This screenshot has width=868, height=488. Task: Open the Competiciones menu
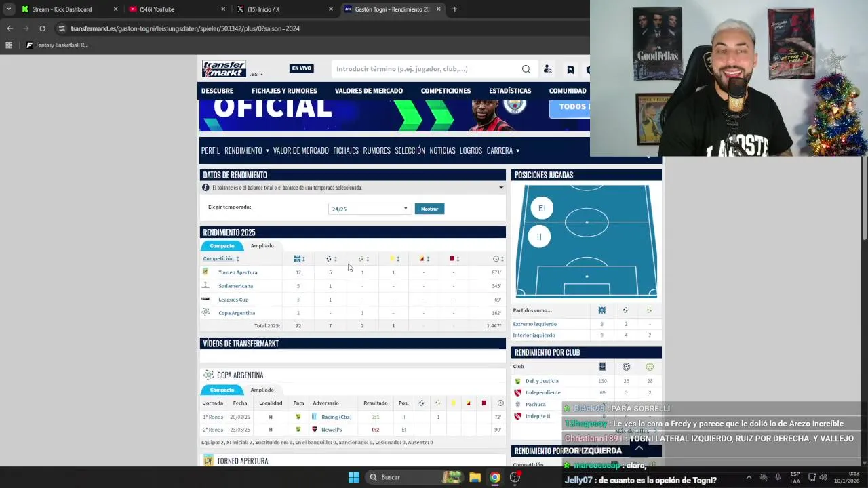[446, 91]
